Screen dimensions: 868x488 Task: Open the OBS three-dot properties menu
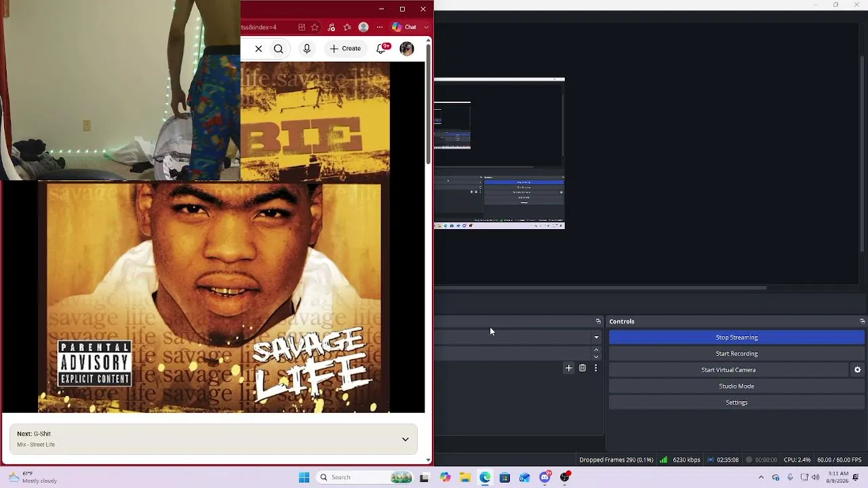click(596, 368)
